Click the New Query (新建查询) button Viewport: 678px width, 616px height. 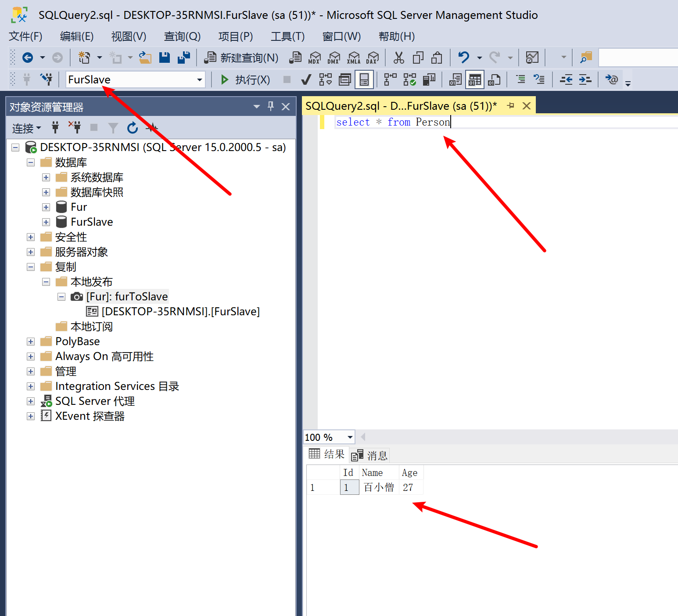(241, 58)
